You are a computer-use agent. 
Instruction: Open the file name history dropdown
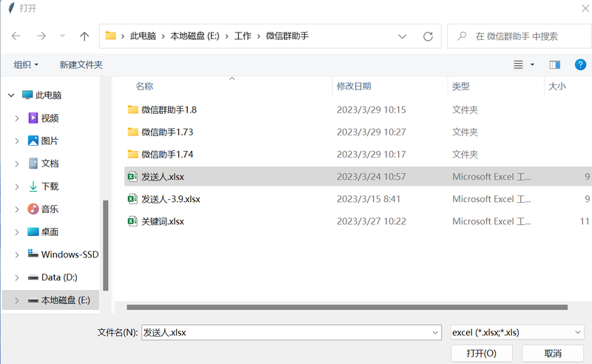coord(435,333)
